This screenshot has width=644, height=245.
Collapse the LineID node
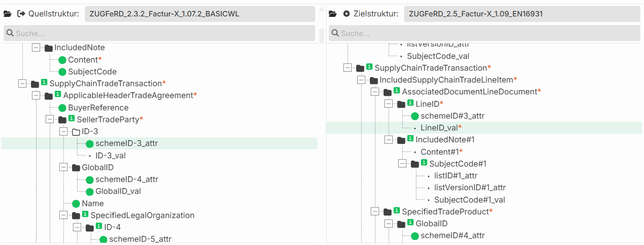pyautogui.click(x=389, y=104)
